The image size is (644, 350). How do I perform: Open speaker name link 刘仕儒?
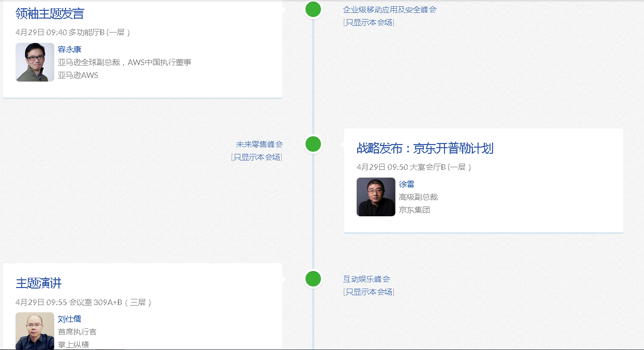[x=69, y=319]
